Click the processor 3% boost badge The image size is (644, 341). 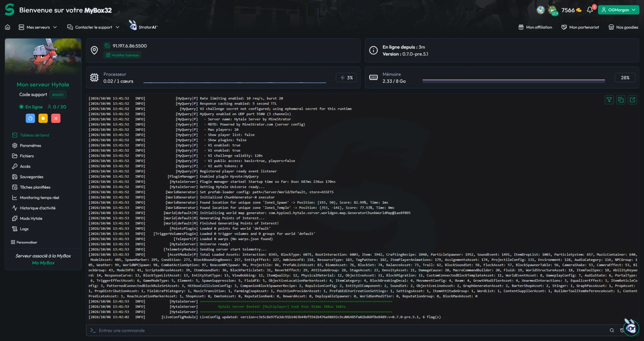tap(346, 77)
